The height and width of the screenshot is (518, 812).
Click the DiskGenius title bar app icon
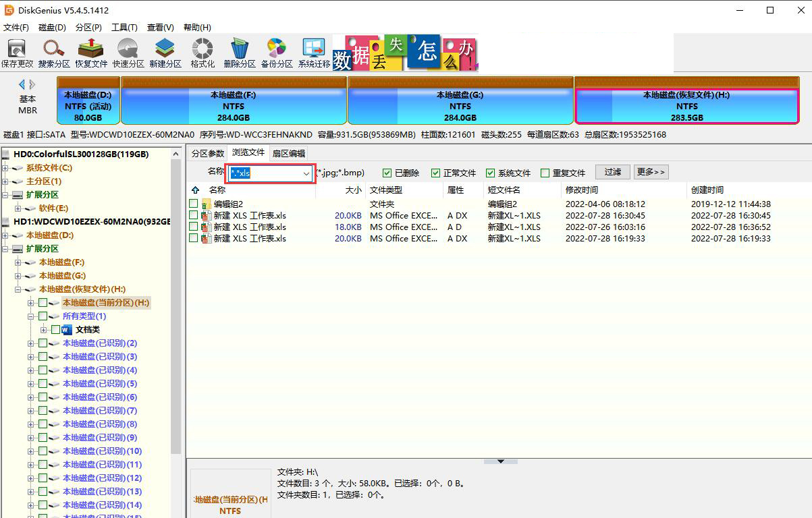tap(9, 10)
